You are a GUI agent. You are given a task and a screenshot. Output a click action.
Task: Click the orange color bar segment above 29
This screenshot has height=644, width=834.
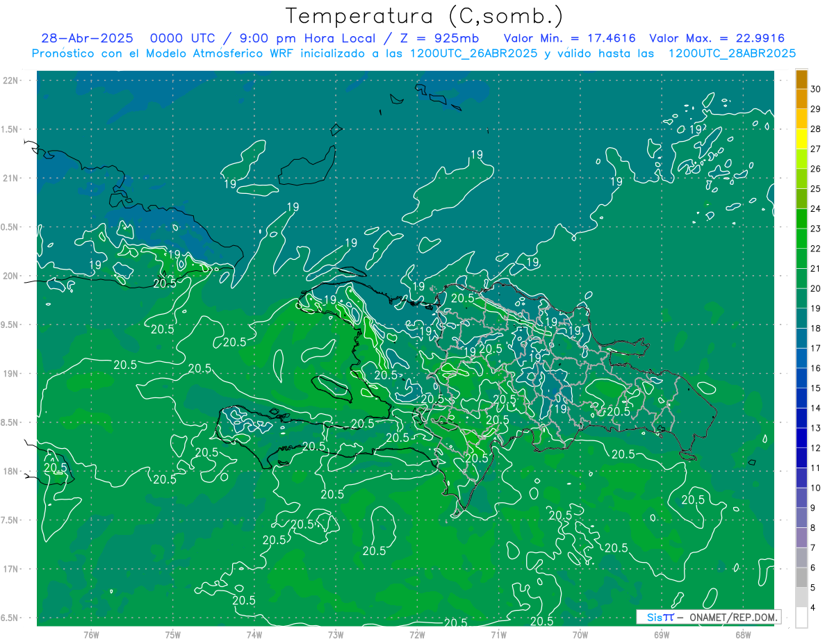tap(801, 99)
